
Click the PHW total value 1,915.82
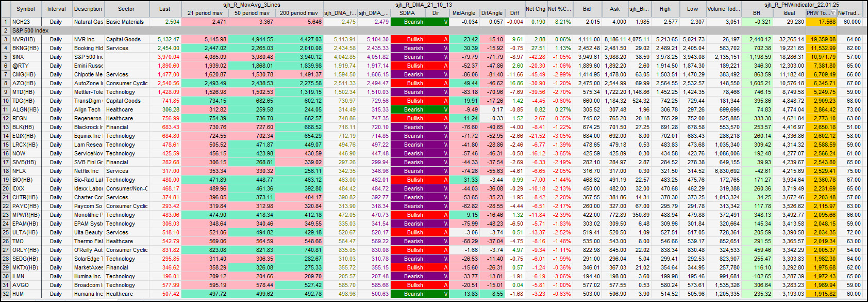click(825, 294)
